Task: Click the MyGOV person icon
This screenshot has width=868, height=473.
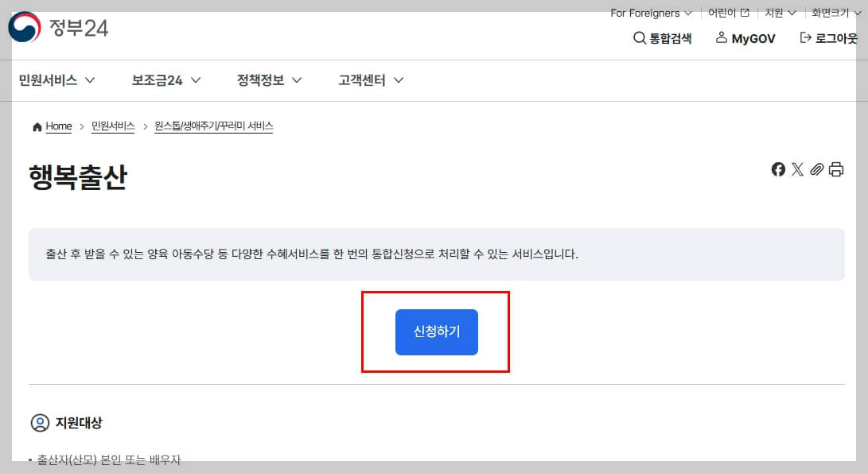Action: pos(722,37)
